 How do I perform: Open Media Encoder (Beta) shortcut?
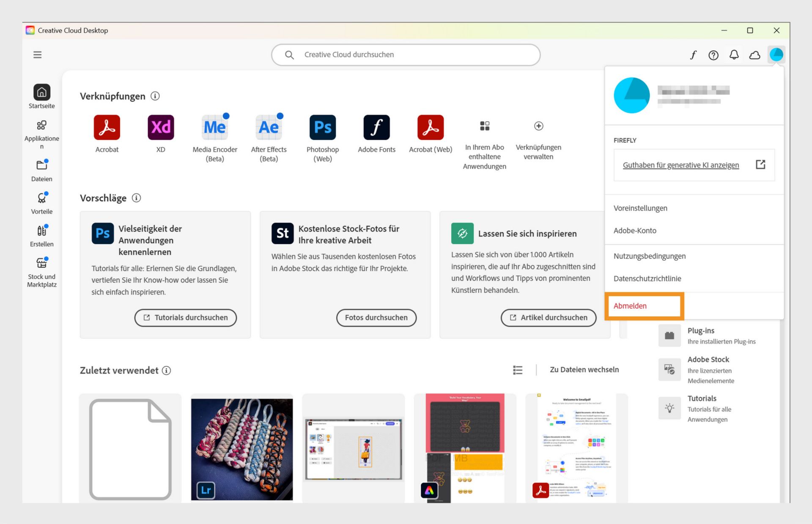coord(215,127)
